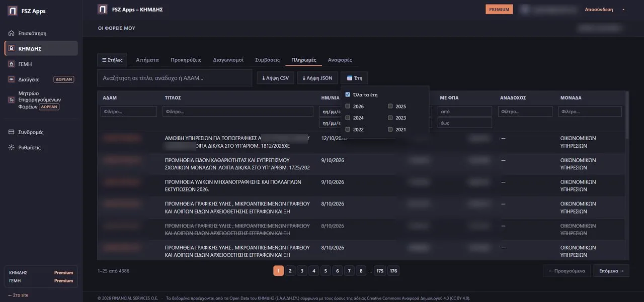Screen dimensions: 644x302
Task: Check the 2026 year checkbox
Action: pos(348,106)
